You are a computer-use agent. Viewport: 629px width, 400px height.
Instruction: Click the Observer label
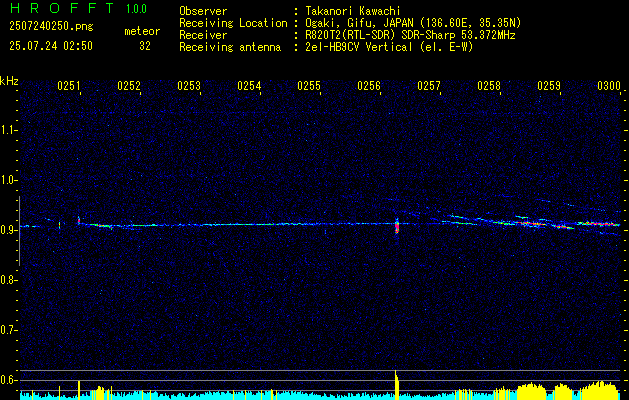(x=203, y=11)
